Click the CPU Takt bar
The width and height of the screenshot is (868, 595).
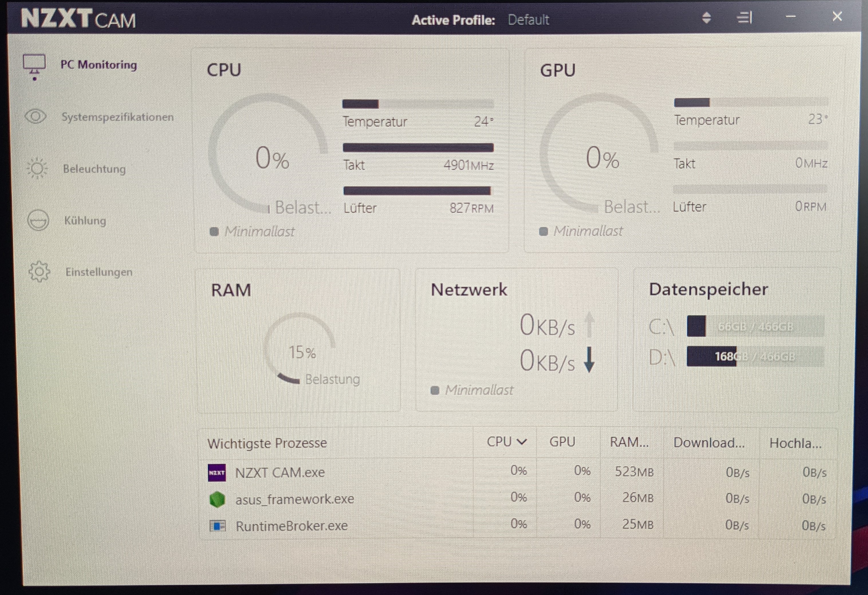(x=418, y=147)
